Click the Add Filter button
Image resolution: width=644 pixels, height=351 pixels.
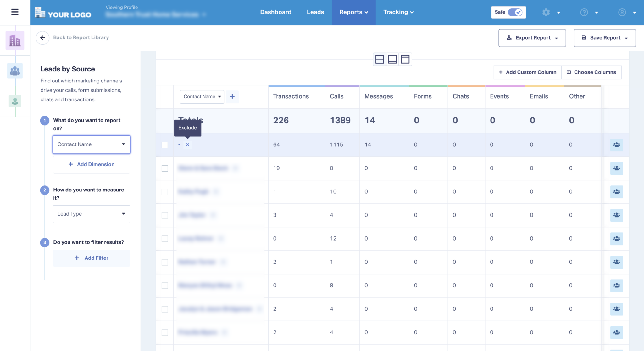click(91, 258)
